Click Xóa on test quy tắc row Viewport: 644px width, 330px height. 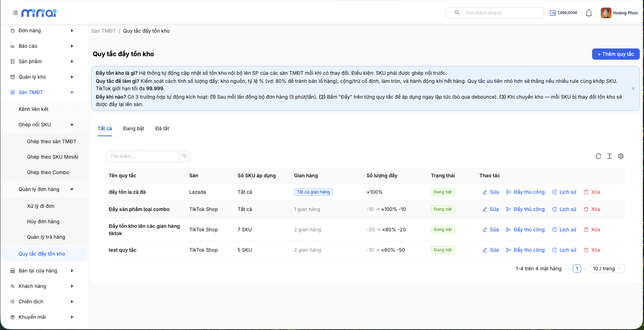[592, 250]
